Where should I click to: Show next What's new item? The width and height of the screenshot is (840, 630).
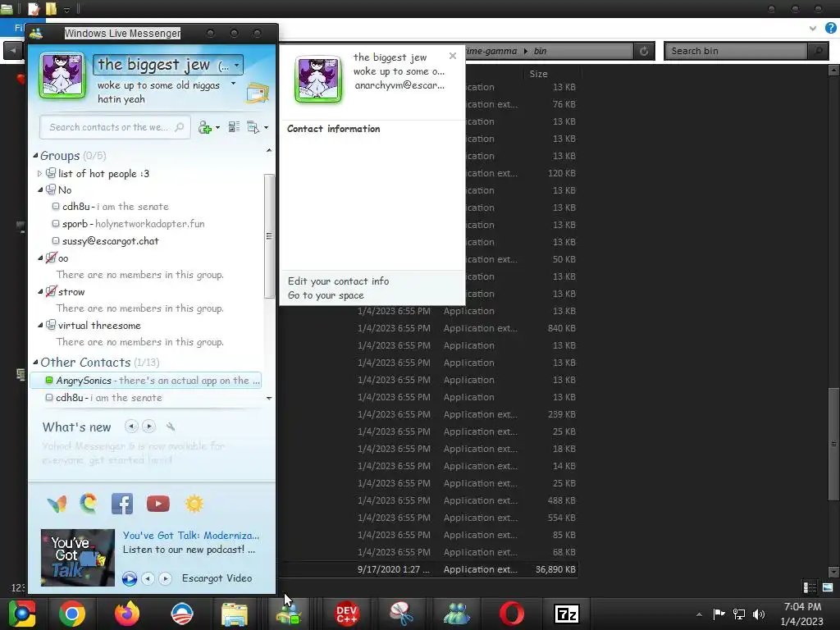click(x=149, y=427)
